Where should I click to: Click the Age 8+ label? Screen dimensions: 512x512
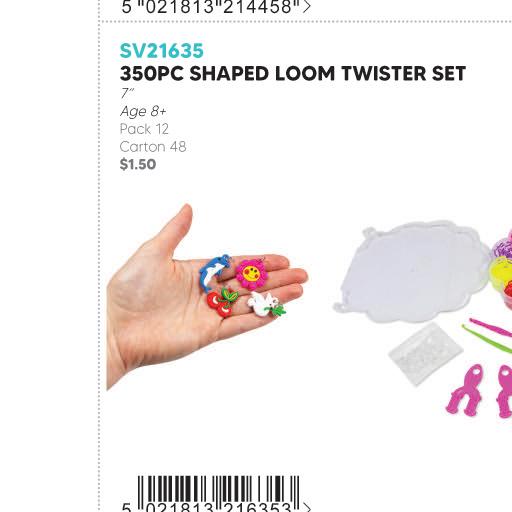(143, 111)
